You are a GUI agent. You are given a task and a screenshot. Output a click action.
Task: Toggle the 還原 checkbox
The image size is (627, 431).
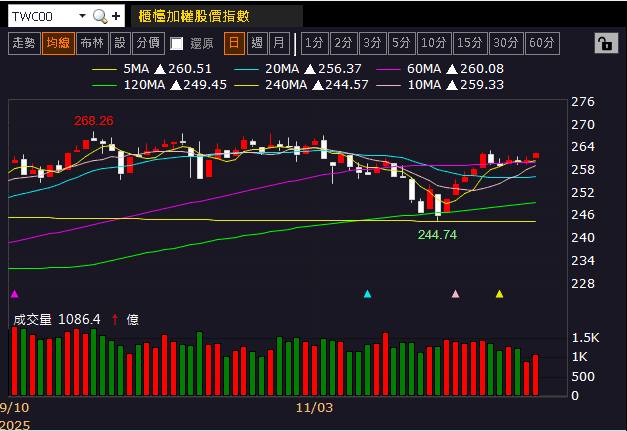point(176,44)
